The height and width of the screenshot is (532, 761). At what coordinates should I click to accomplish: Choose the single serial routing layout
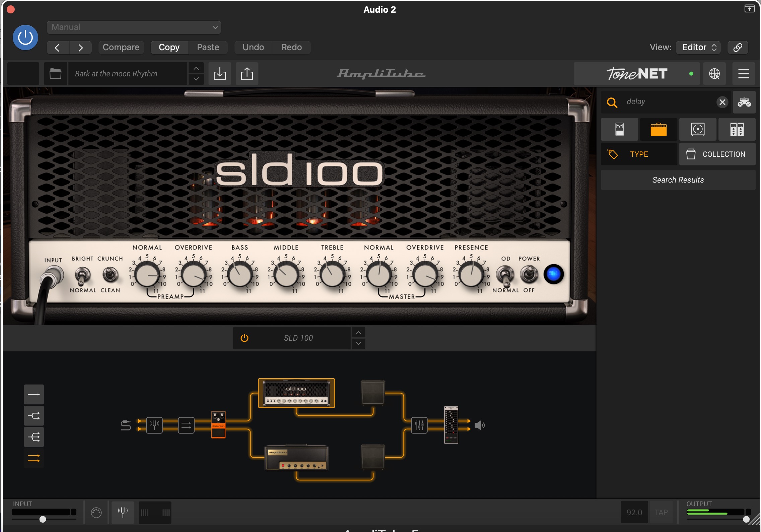click(34, 394)
